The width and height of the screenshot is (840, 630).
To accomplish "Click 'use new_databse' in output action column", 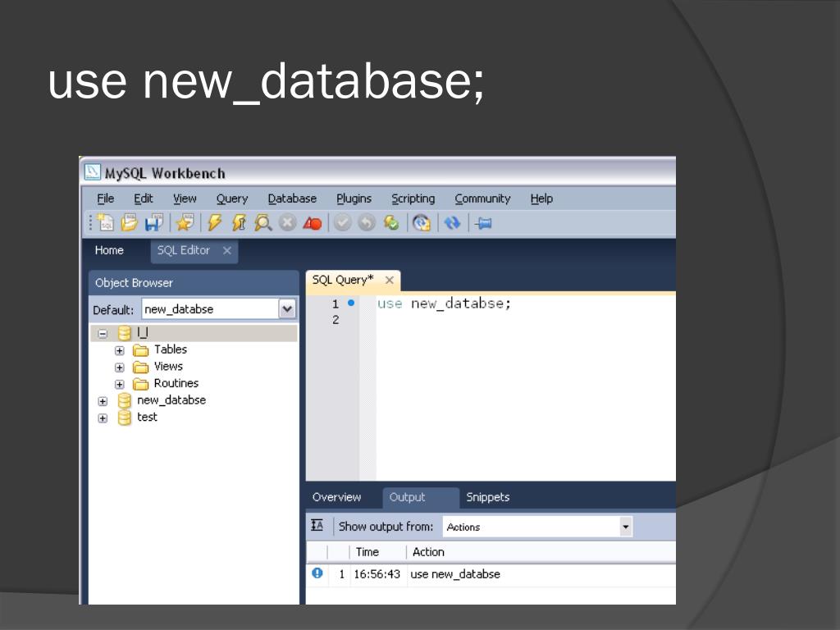I will point(454,573).
